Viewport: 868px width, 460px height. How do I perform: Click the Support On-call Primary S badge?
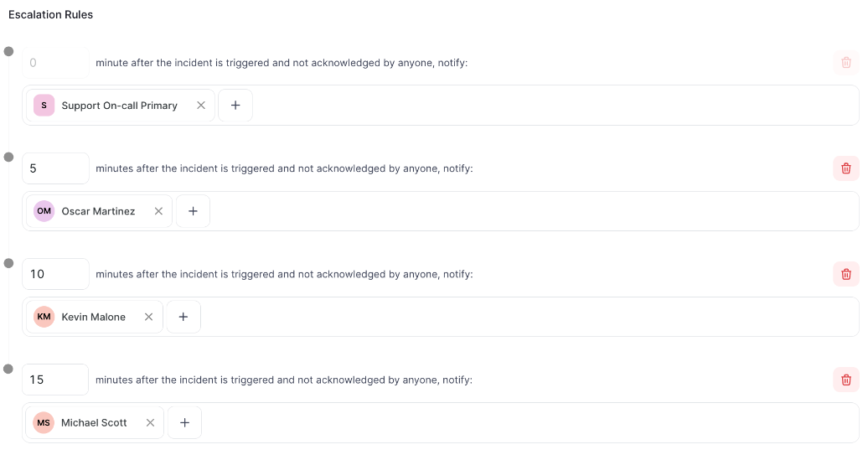pos(44,106)
